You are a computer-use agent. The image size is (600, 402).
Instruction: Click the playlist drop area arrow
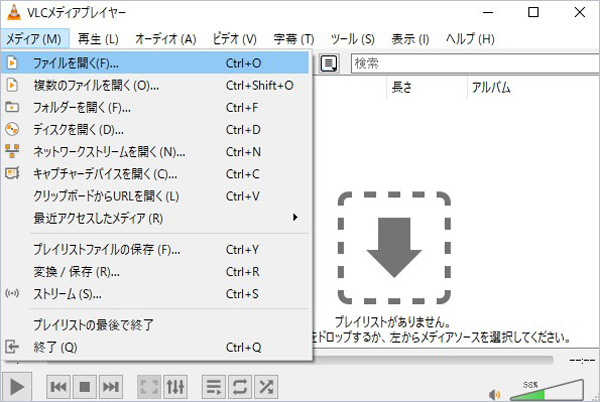point(394,247)
